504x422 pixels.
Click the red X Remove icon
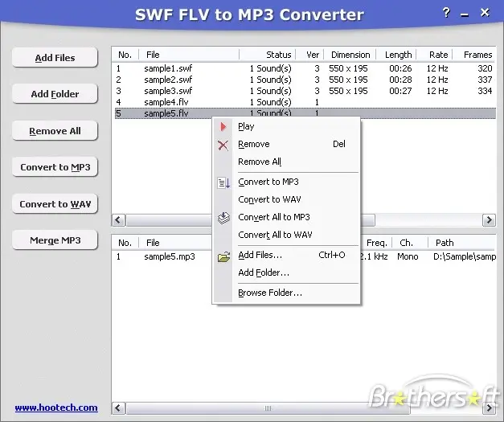pos(223,145)
